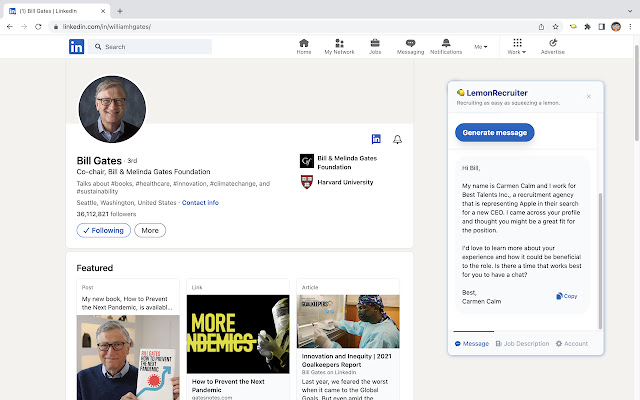Open the More options on the profile
The width and height of the screenshot is (640, 400).
149,230
